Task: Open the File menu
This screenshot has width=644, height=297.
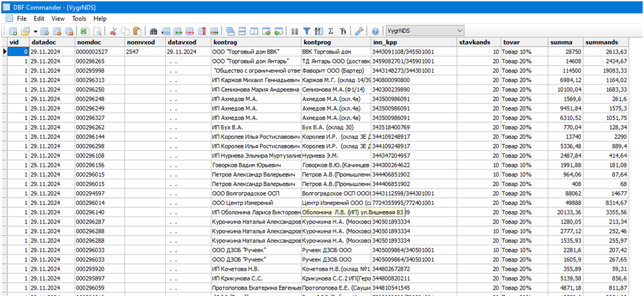Action: pyautogui.click(x=22, y=19)
